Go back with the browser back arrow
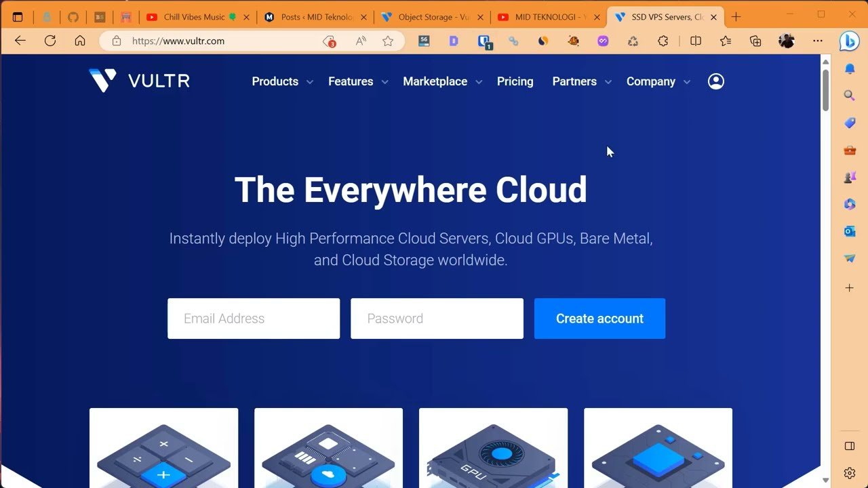This screenshot has height=488, width=868. tap(20, 41)
